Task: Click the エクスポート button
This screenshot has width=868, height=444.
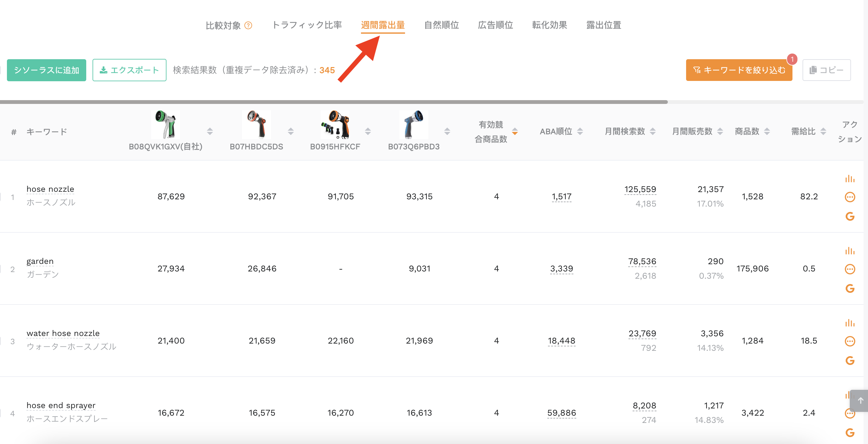Action: pos(129,70)
